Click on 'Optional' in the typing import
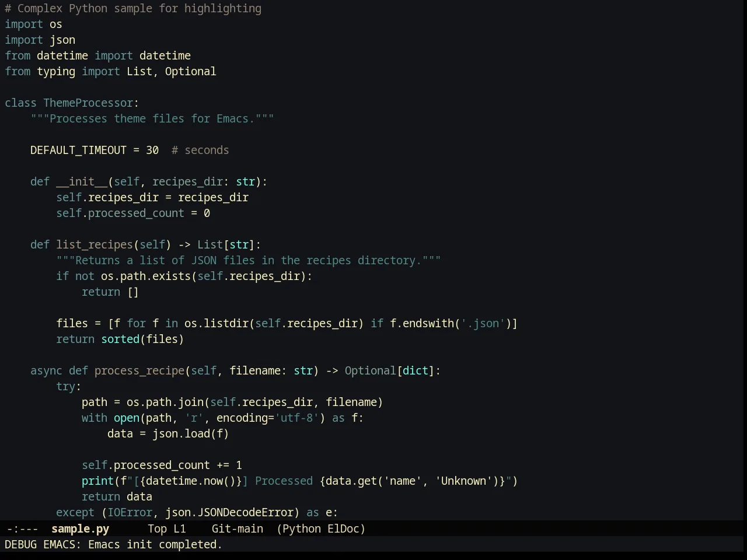Image resolution: width=747 pixels, height=560 pixels. [x=190, y=72]
